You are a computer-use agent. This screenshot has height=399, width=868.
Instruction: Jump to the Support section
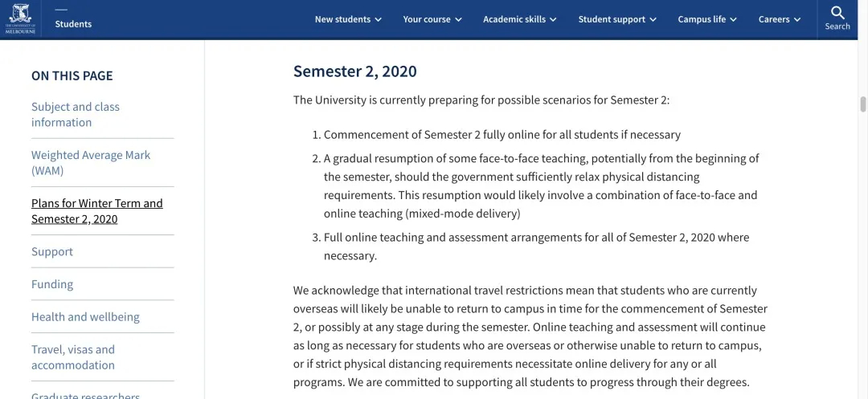pos(52,251)
